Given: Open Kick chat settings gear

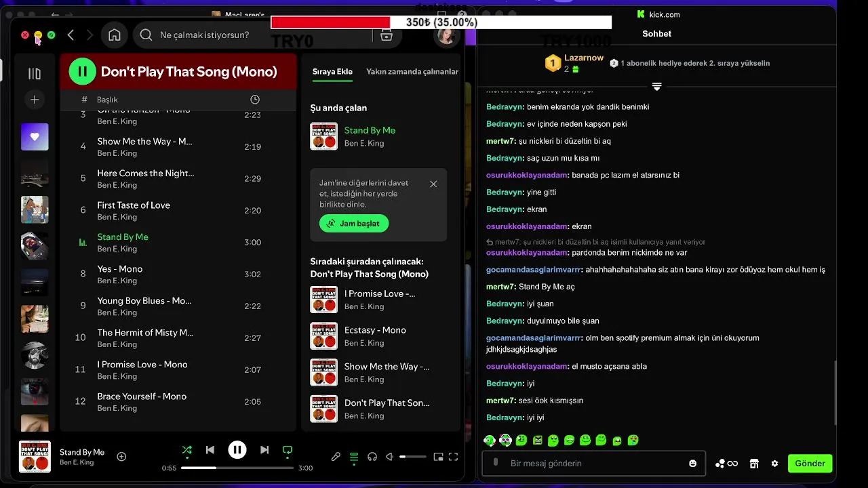Looking at the screenshot, I should [774, 464].
